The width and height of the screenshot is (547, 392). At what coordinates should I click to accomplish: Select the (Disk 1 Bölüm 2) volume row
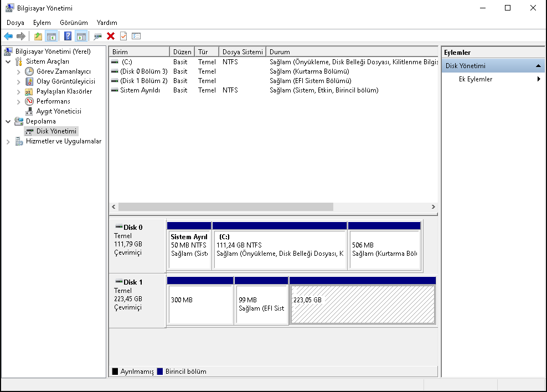click(x=273, y=81)
